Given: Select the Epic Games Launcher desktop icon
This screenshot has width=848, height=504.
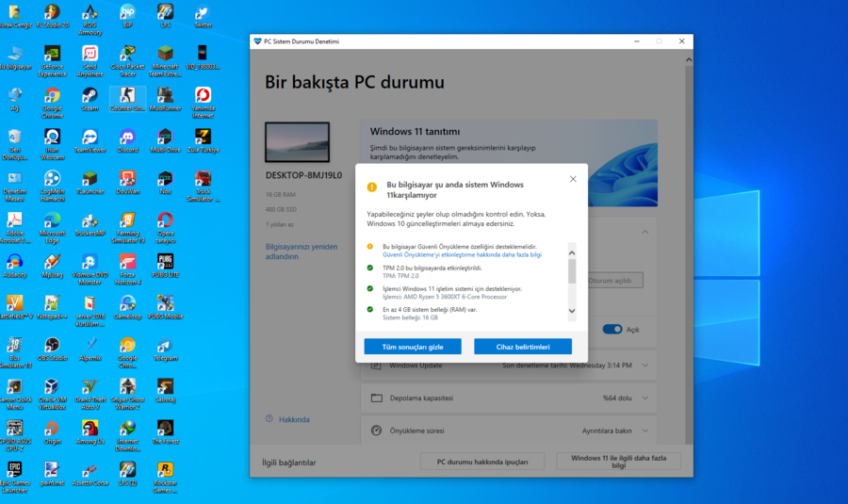Looking at the screenshot, I should (x=14, y=478).
